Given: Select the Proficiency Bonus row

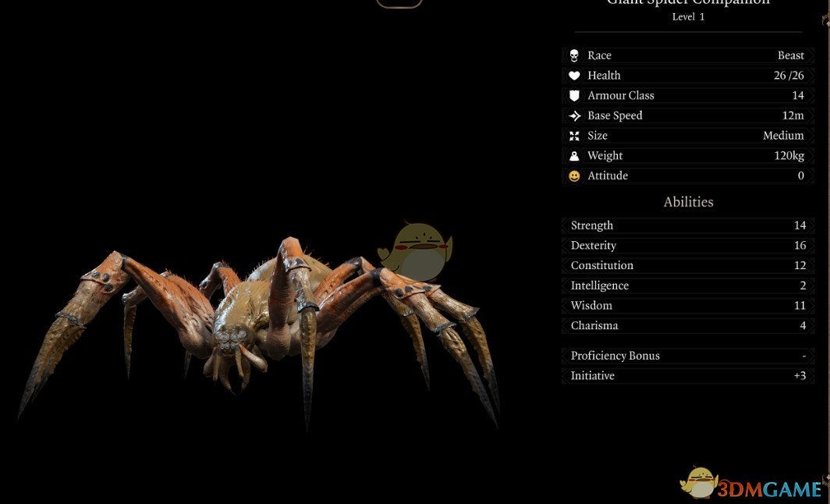Looking at the screenshot, I should point(688,357).
